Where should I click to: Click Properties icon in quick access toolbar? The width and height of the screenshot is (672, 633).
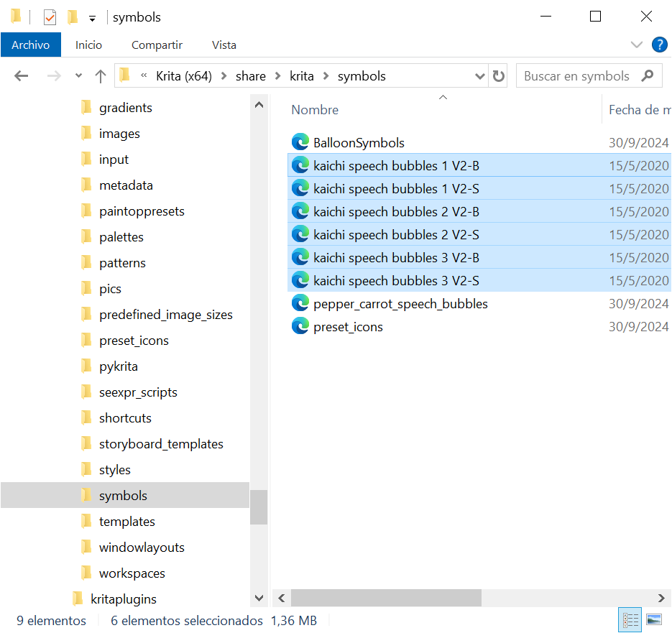point(50,17)
